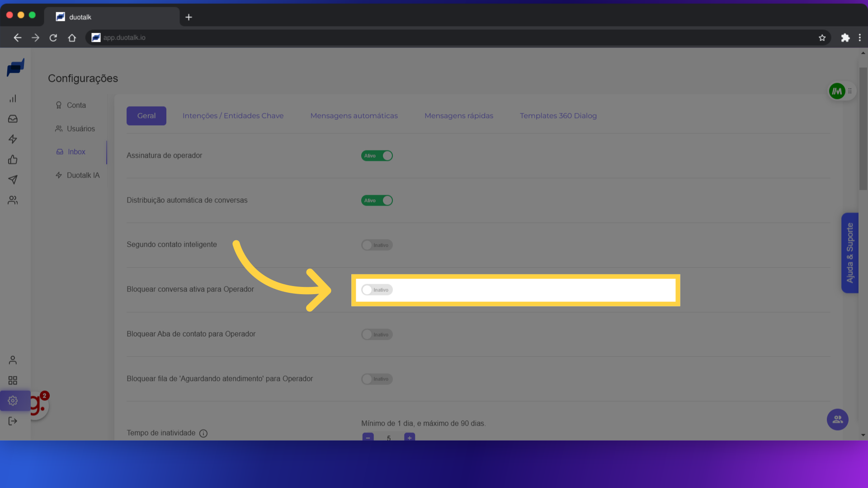The width and height of the screenshot is (868, 488).
Task: Toggle Segundo contato inteligente switch
Action: point(377,245)
